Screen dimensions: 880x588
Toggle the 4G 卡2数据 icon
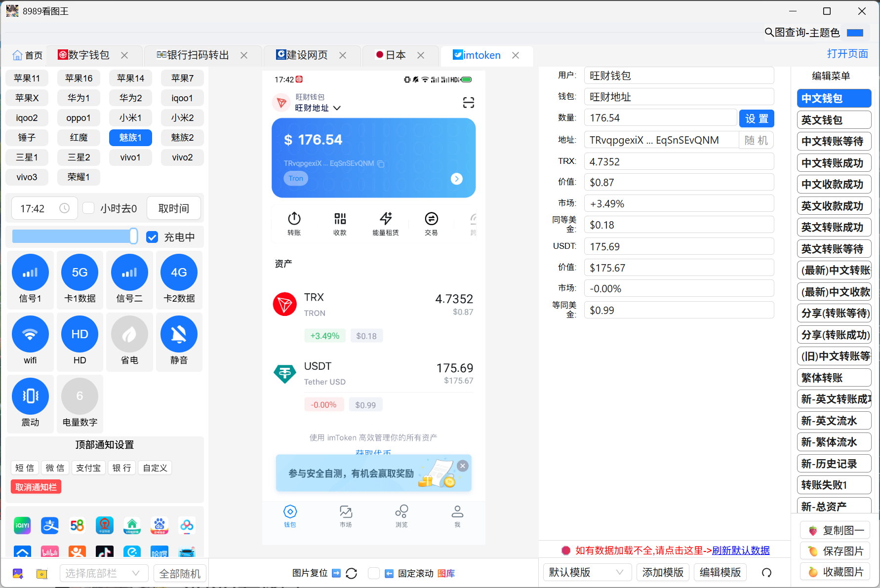(x=179, y=272)
